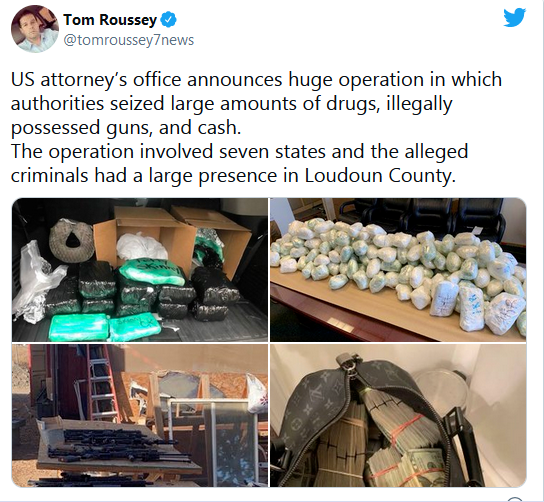Click the office chairs behind drug pile
544x502 pixels.
422,216
